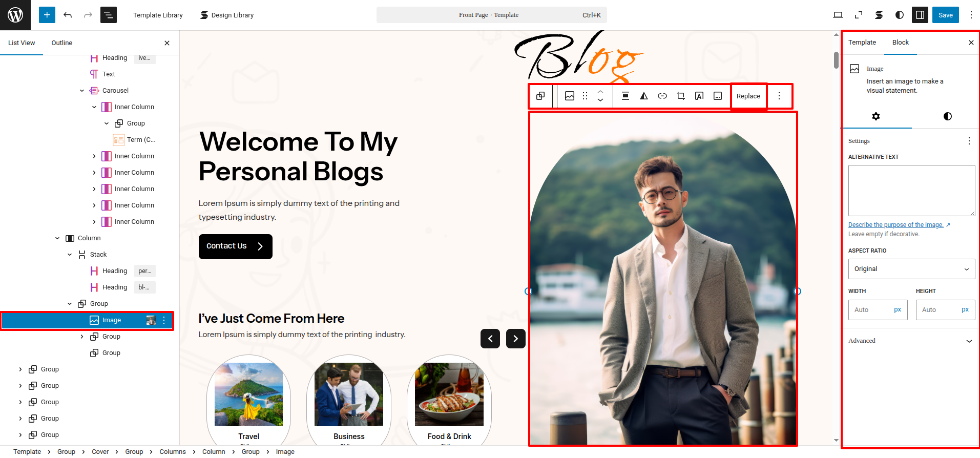Open the block inserter plus button
Viewport: 980px width, 458px height.
pos(47,15)
